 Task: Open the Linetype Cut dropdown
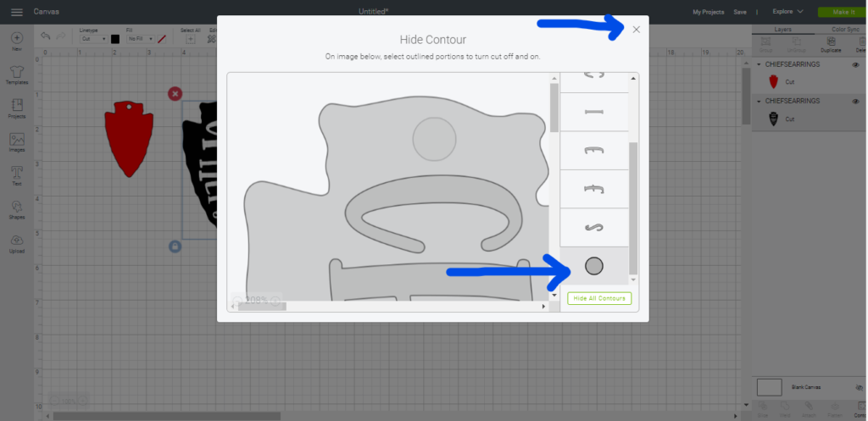click(x=93, y=39)
